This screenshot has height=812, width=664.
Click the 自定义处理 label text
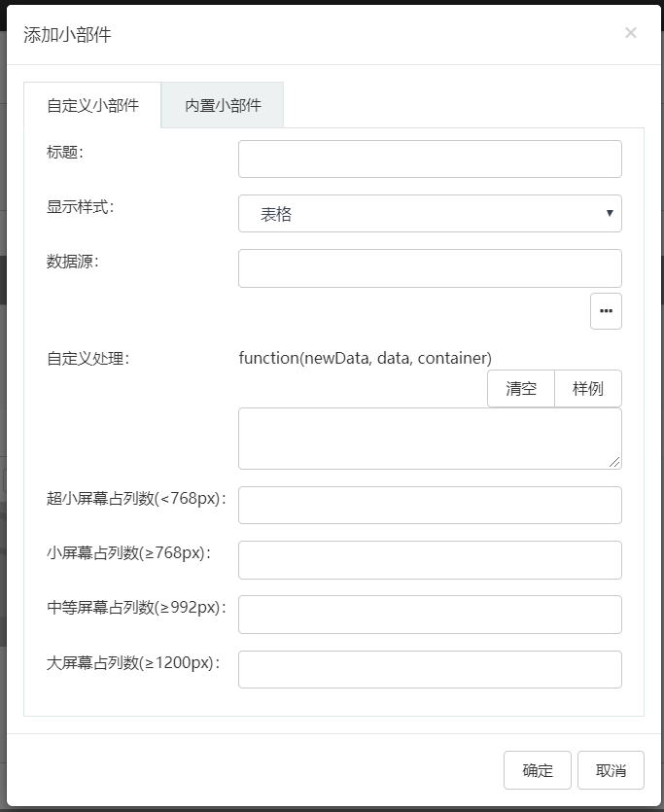87,358
